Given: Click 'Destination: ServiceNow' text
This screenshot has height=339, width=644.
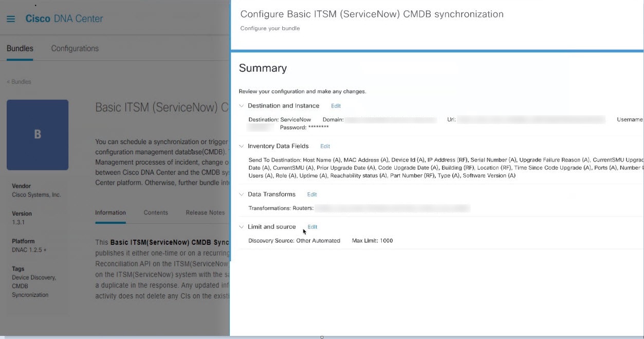Looking at the screenshot, I should tap(280, 120).
